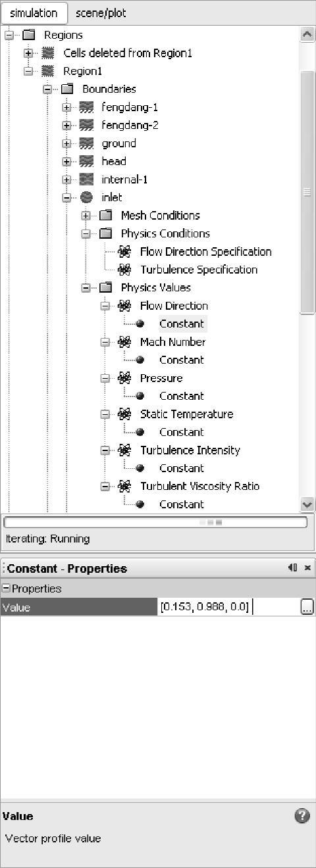
Task: Switch to the scene/plot tab
Action: pyautogui.click(x=101, y=13)
